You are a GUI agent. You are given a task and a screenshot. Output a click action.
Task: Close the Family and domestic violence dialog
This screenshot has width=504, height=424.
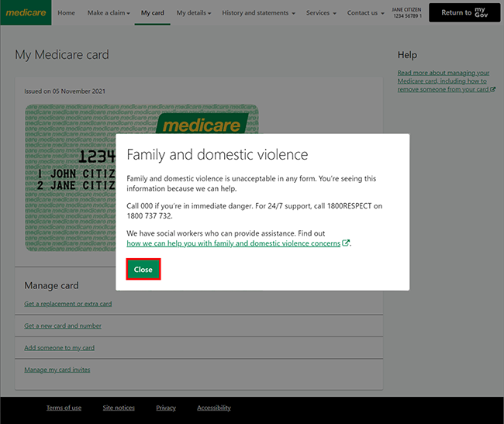tap(143, 269)
